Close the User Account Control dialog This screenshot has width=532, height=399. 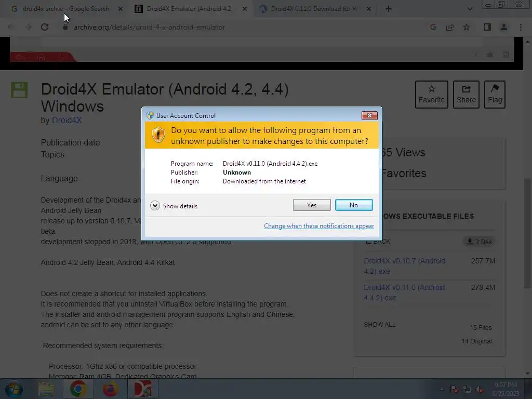click(369, 116)
